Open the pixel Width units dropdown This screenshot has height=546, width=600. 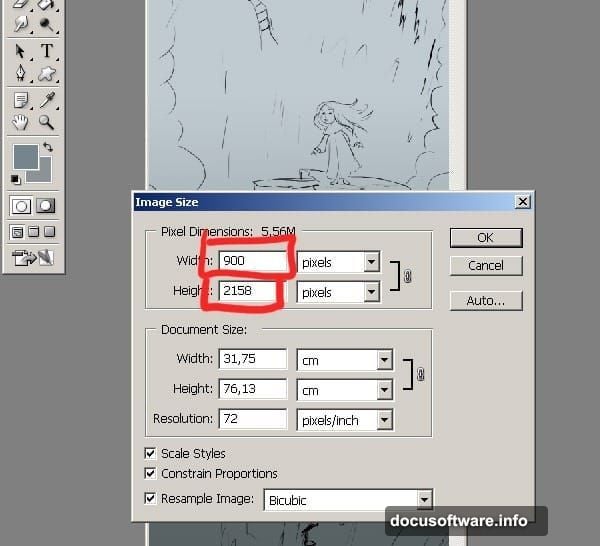pos(372,262)
